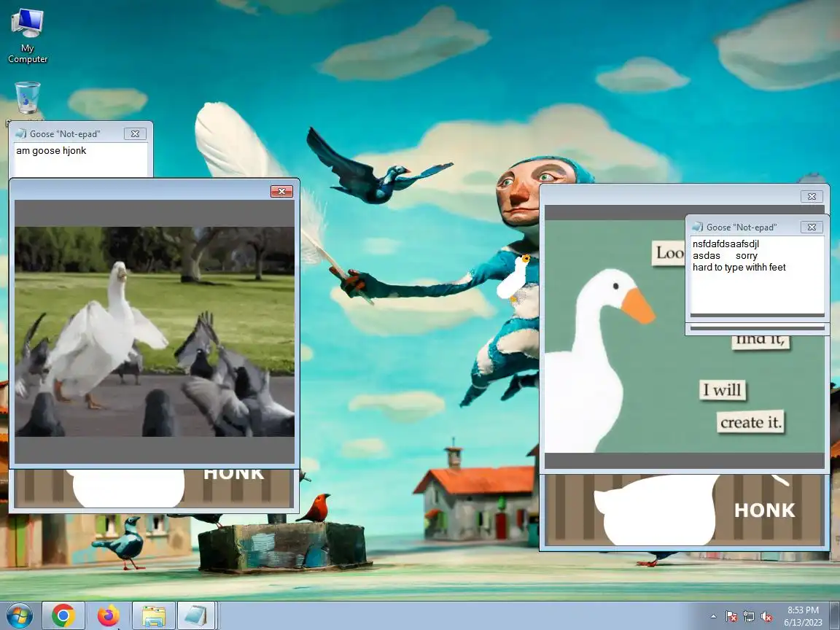Close the pigeon video window with red X
This screenshot has height=630, width=840.
(281, 191)
